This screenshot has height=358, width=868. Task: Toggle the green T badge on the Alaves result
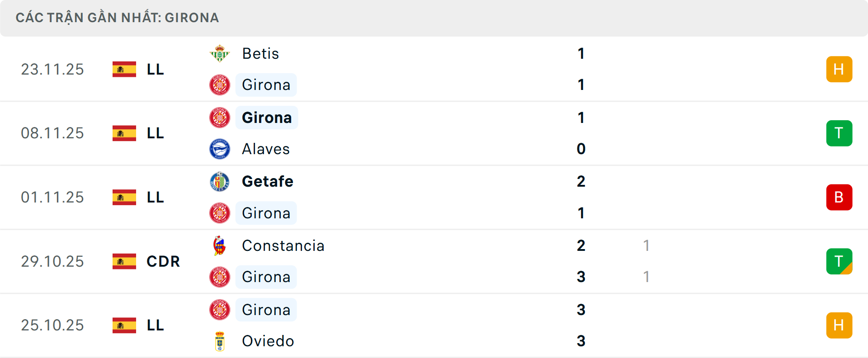(840, 133)
